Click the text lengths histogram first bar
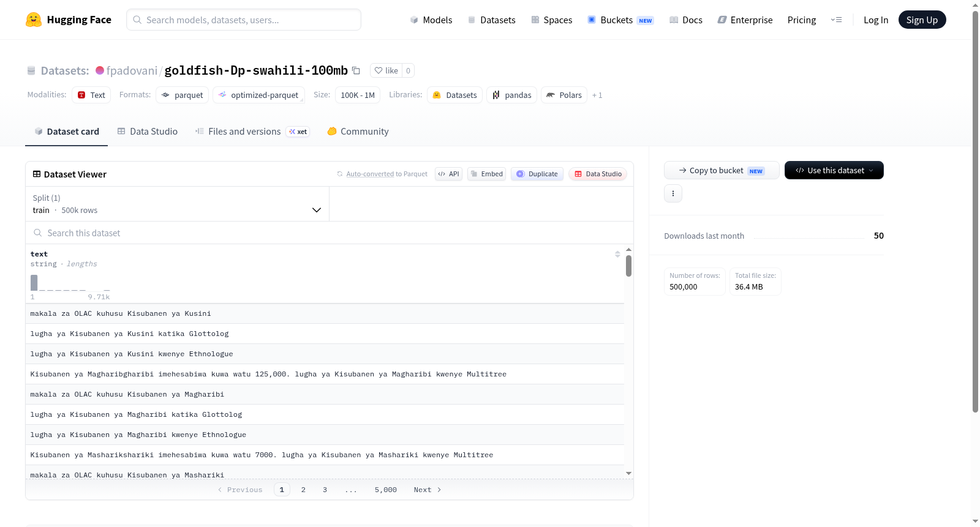Image resolution: width=980 pixels, height=527 pixels. point(34,283)
